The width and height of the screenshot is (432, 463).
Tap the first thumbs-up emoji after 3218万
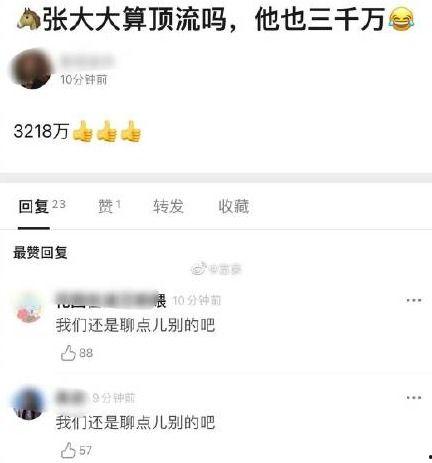click(x=82, y=131)
